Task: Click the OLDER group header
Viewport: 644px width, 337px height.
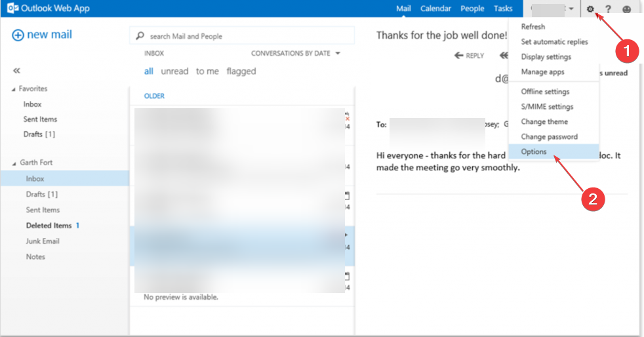Action: pos(154,96)
